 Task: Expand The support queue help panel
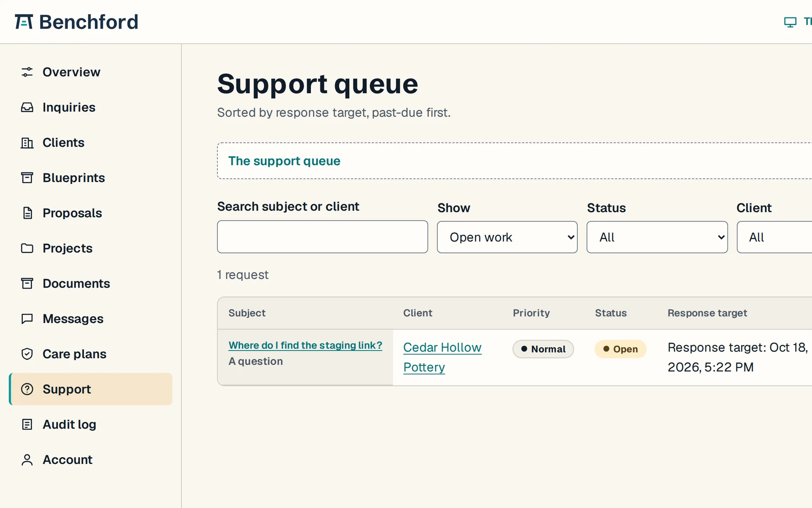(284, 161)
